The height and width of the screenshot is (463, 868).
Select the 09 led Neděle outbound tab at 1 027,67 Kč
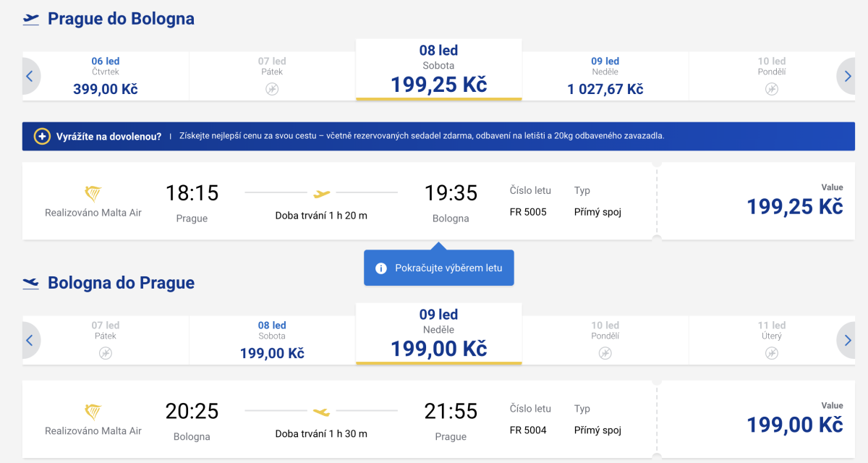pos(605,76)
